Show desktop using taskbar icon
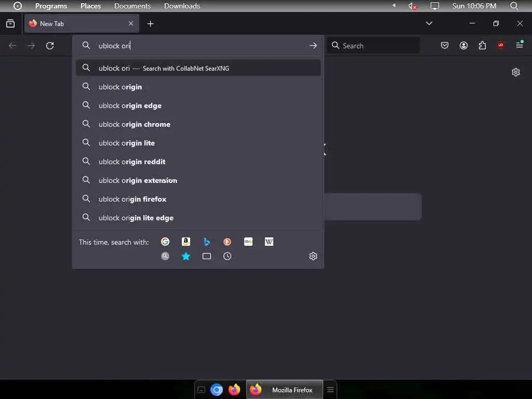Viewport: 532px width, 399px height. [201, 390]
